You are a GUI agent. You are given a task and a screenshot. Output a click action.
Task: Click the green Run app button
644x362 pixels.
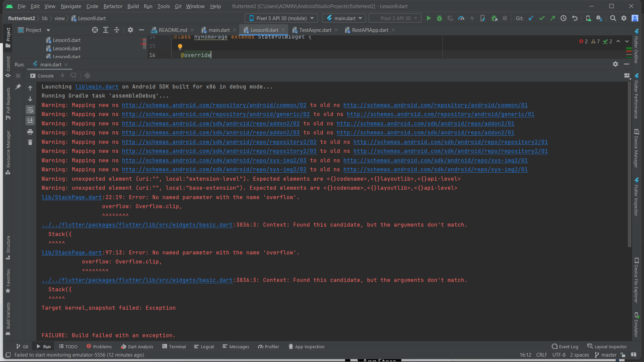coord(429,18)
